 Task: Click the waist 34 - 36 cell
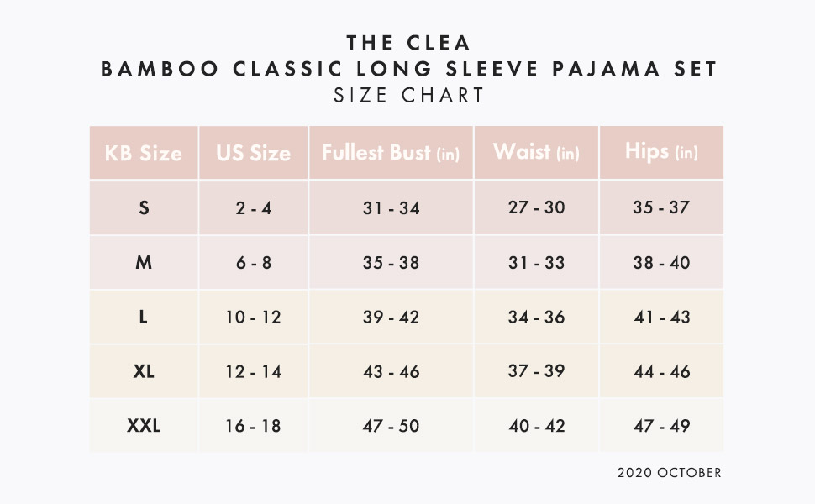tap(536, 318)
